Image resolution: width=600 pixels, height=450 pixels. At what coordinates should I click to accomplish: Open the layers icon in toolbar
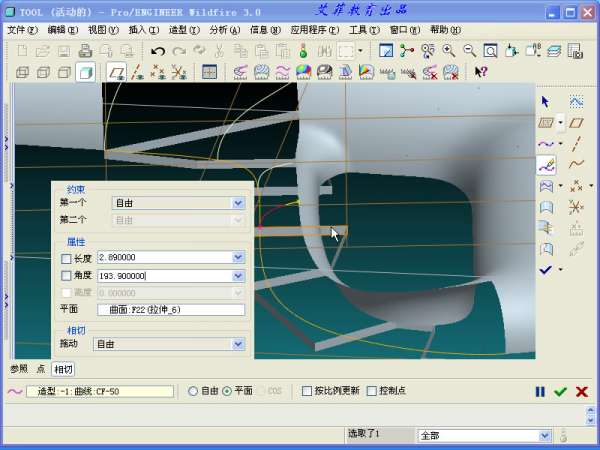[x=554, y=51]
